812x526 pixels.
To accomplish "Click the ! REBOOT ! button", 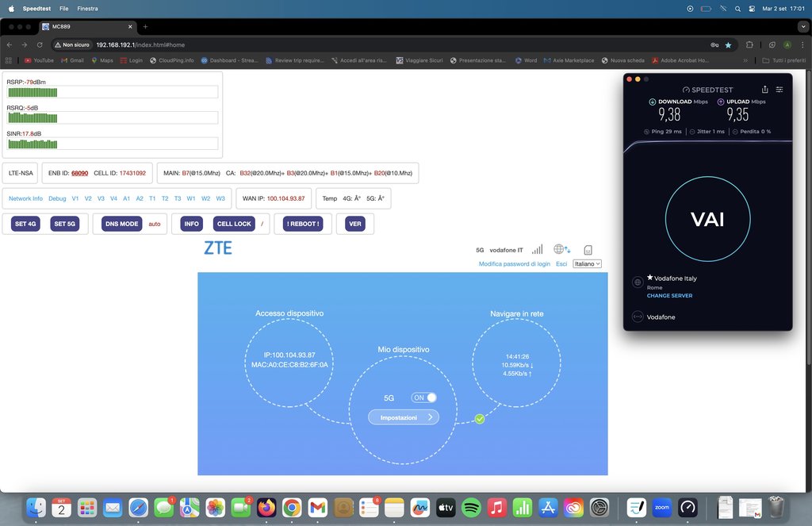I will coord(303,224).
